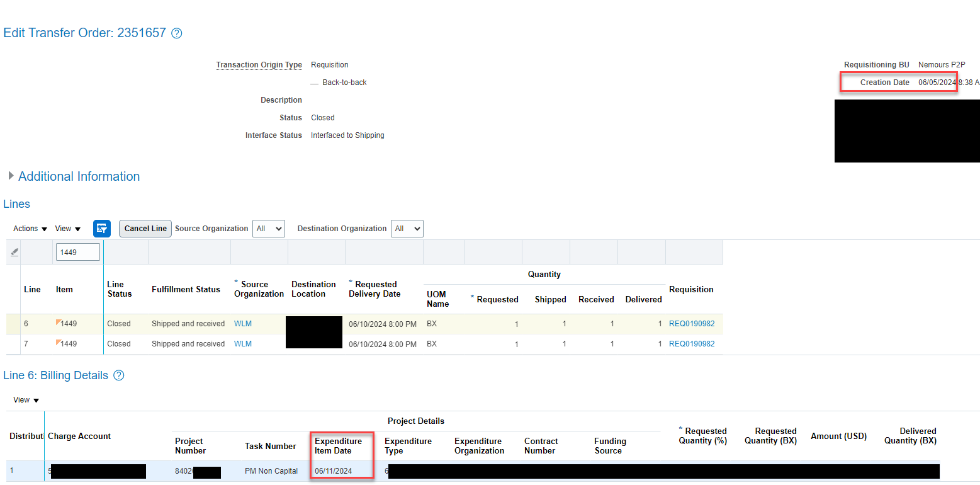Open the WLM link on line 7
This screenshot has width=980, height=485.
242,343
